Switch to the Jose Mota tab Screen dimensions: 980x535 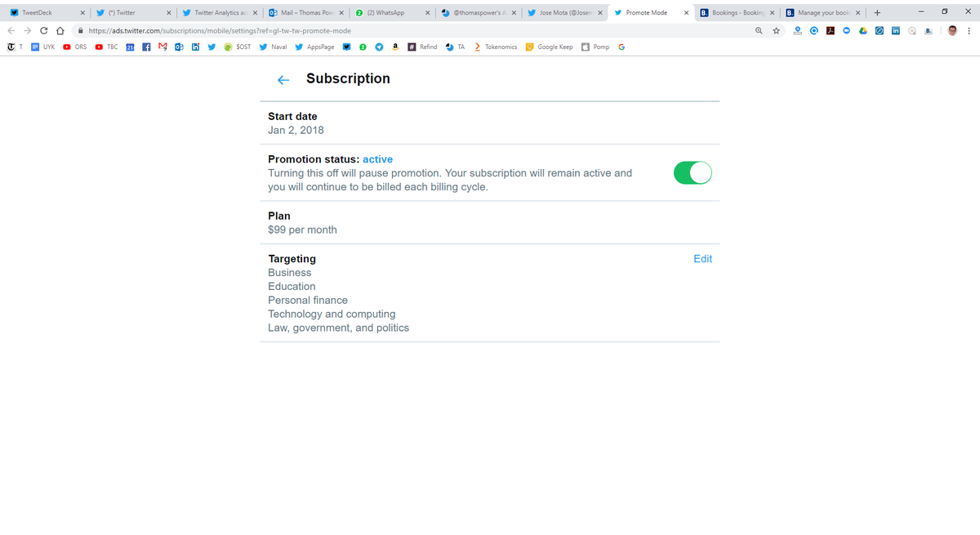[566, 12]
